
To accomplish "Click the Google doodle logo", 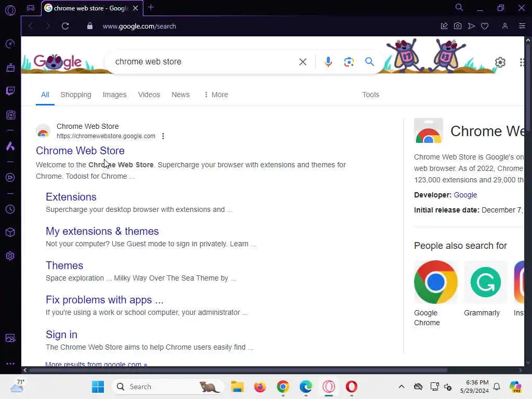I will pos(58,62).
